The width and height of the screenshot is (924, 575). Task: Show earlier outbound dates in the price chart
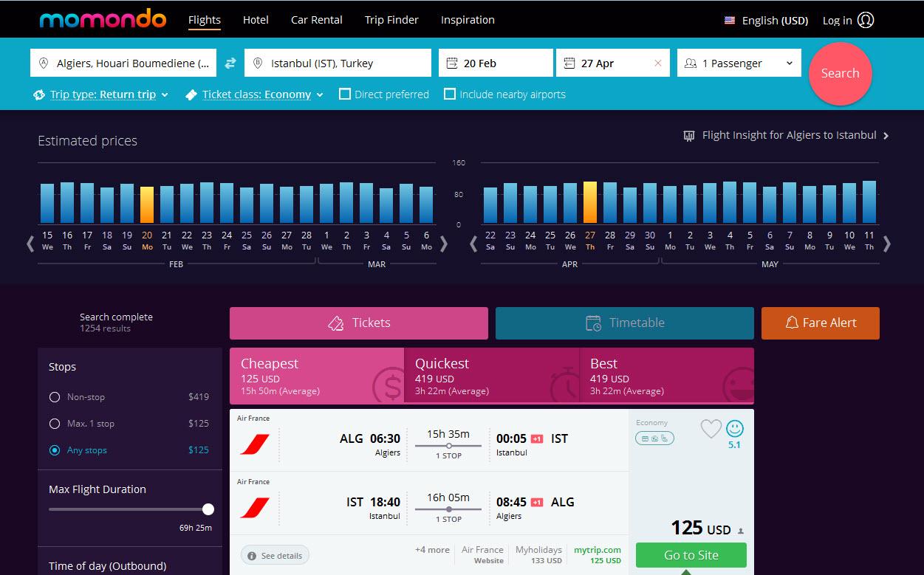click(30, 244)
